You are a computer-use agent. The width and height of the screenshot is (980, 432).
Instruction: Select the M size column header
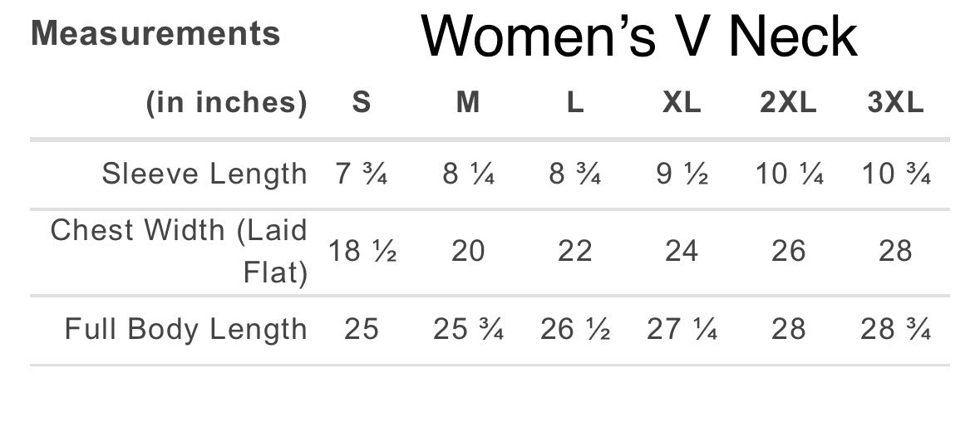468,103
